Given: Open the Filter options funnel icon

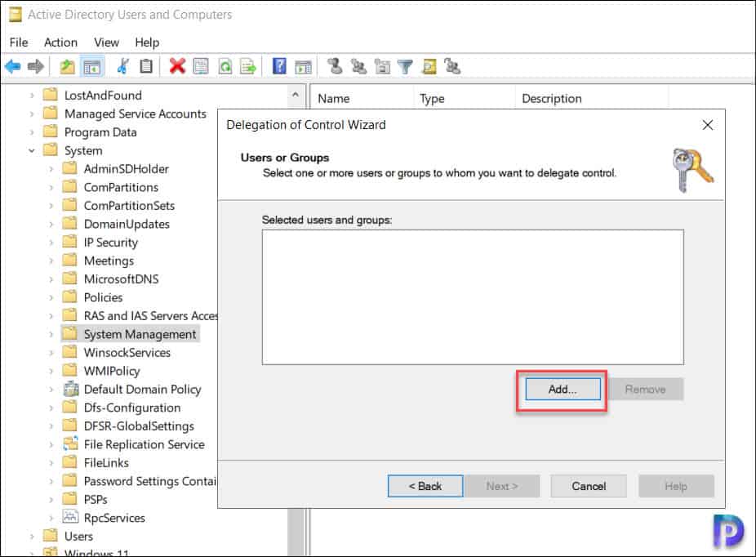Looking at the screenshot, I should pos(405,66).
